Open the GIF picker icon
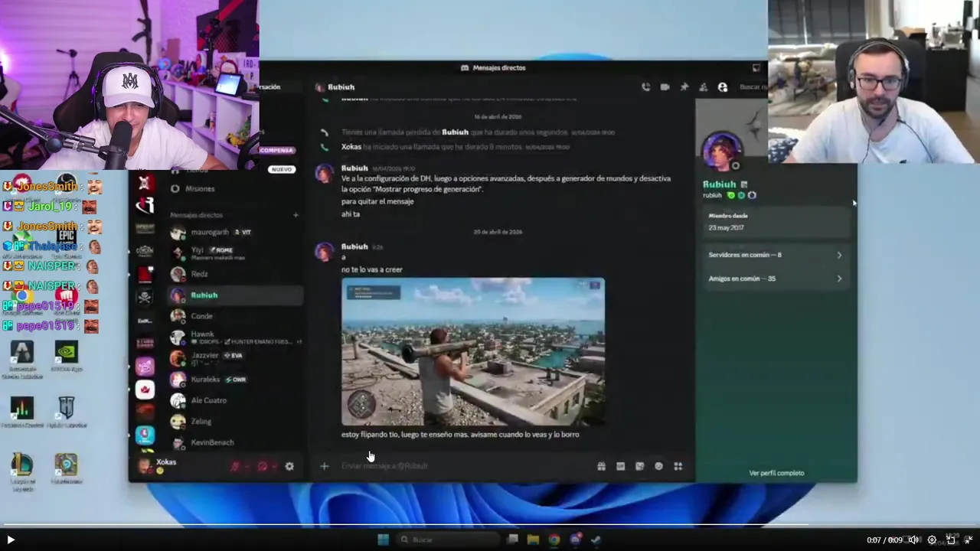 pyautogui.click(x=620, y=466)
